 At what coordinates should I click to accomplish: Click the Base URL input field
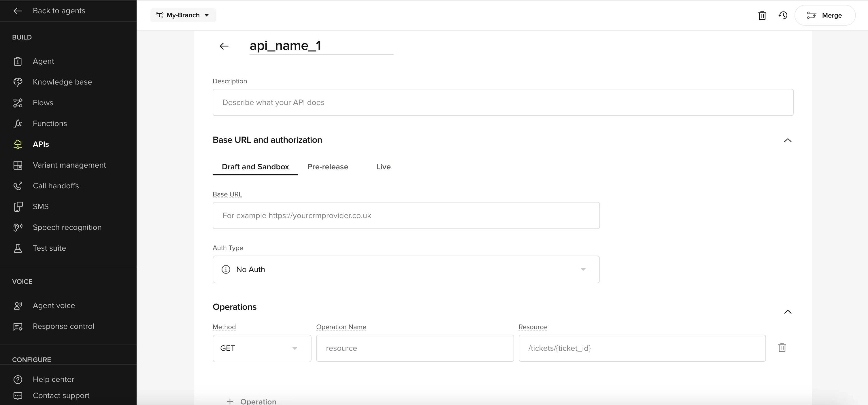(406, 215)
